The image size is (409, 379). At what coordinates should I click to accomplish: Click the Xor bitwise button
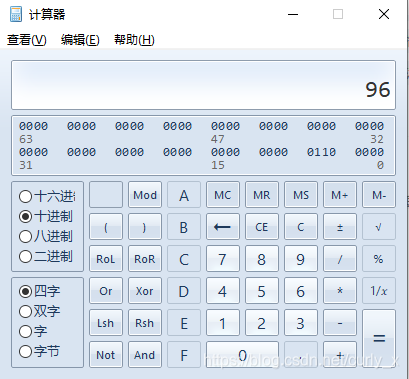tap(145, 291)
